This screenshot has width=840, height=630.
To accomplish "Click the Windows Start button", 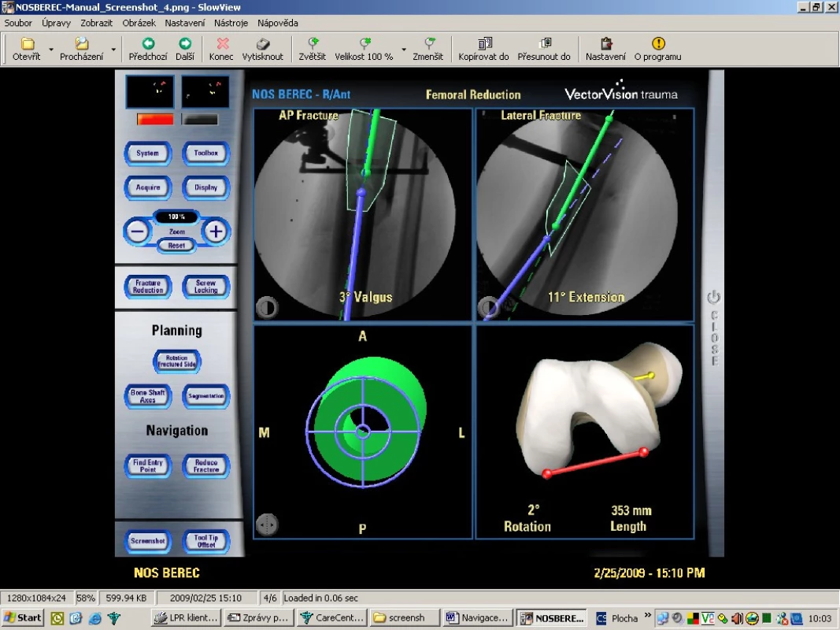I will coord(23,617).
